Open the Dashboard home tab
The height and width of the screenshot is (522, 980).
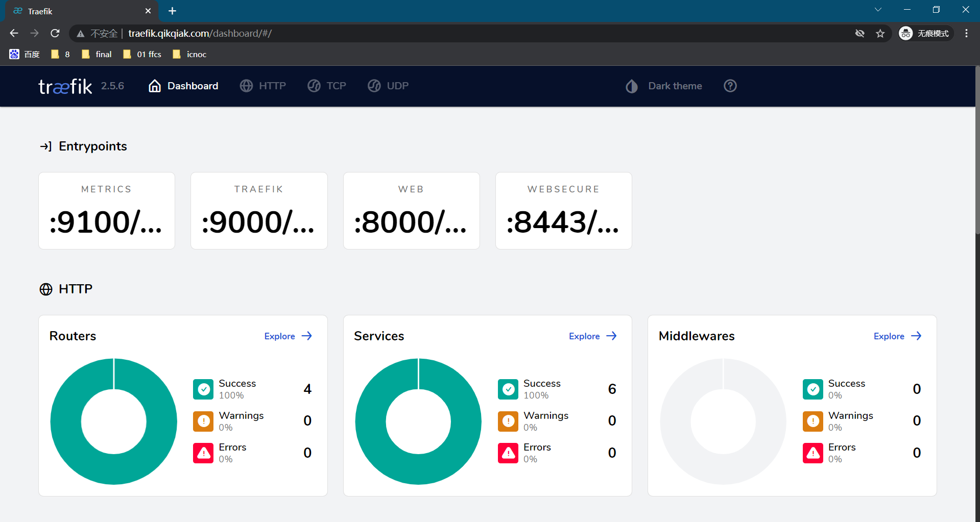[183, 86]
